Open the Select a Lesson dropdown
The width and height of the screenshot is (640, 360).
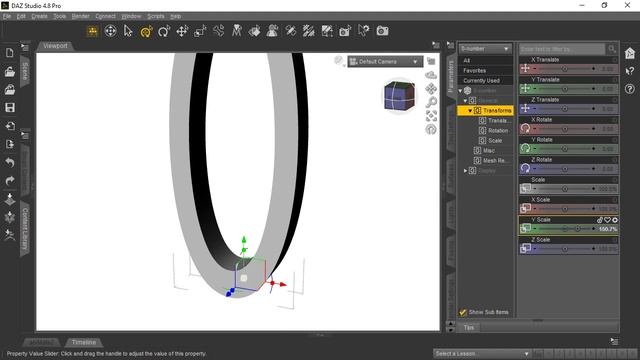pos(482,353)
